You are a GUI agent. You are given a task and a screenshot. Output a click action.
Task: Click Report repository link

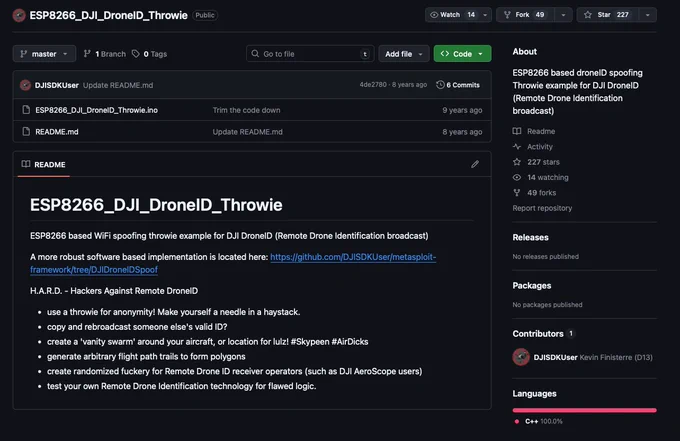point(542,208)
